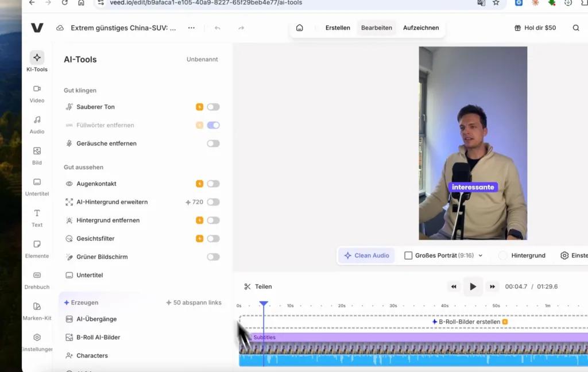Image resolution: width=588 pixels, height=372 pixels.
Task: Click the Unbenannt label in AI-Tools
Action: [x=202, y=59]
